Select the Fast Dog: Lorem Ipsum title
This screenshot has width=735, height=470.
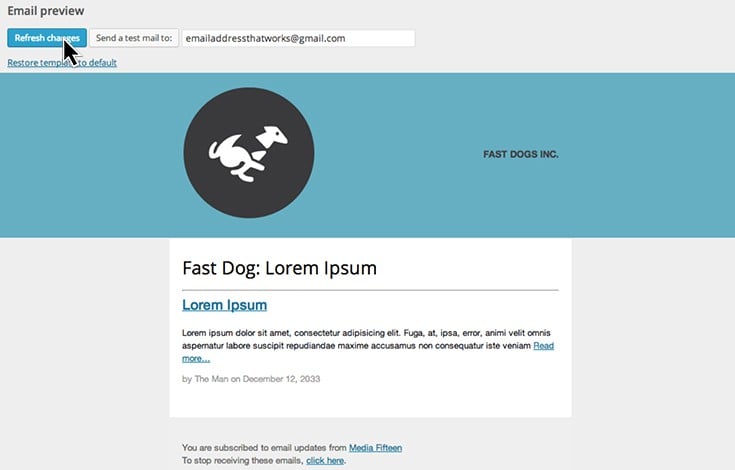pyautogui.click(x=279, y=268)
